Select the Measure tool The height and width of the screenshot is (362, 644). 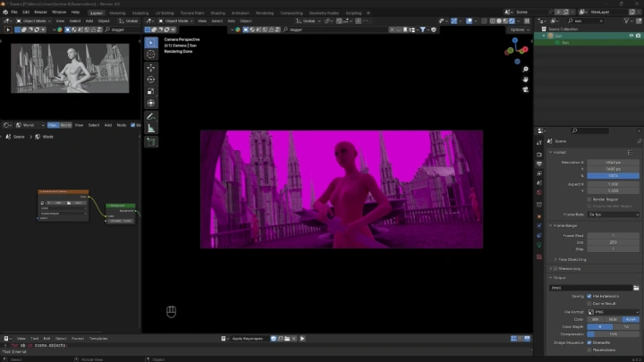[151, 129]
